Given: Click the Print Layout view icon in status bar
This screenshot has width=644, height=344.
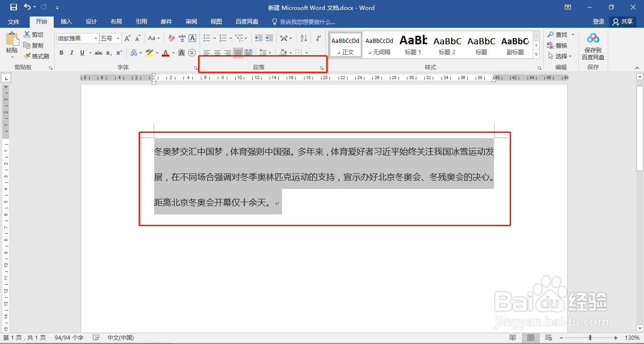Looking at the screenshot, I should pyautogui.click(x=531, y=338).
